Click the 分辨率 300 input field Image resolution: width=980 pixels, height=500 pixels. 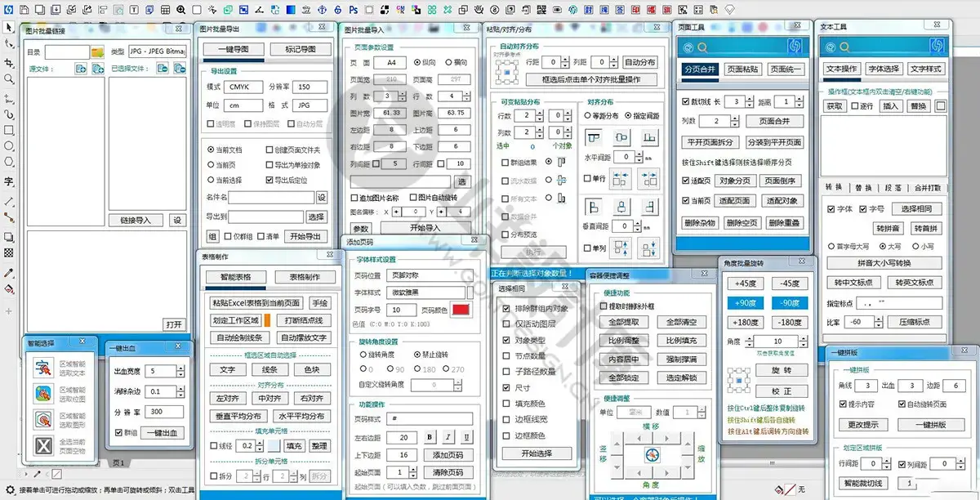[x=165, y=412]
